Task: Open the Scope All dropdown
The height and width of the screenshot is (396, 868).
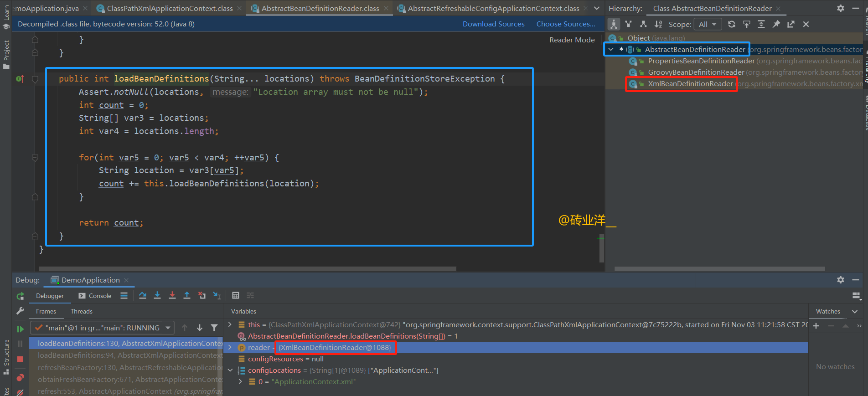Action: [x=708, y=24]
